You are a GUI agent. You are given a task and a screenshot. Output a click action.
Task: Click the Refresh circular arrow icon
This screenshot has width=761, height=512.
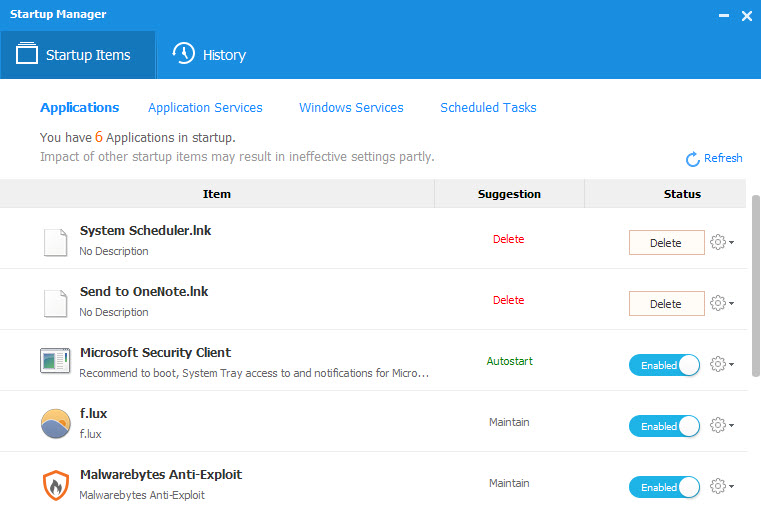point(693,159)
